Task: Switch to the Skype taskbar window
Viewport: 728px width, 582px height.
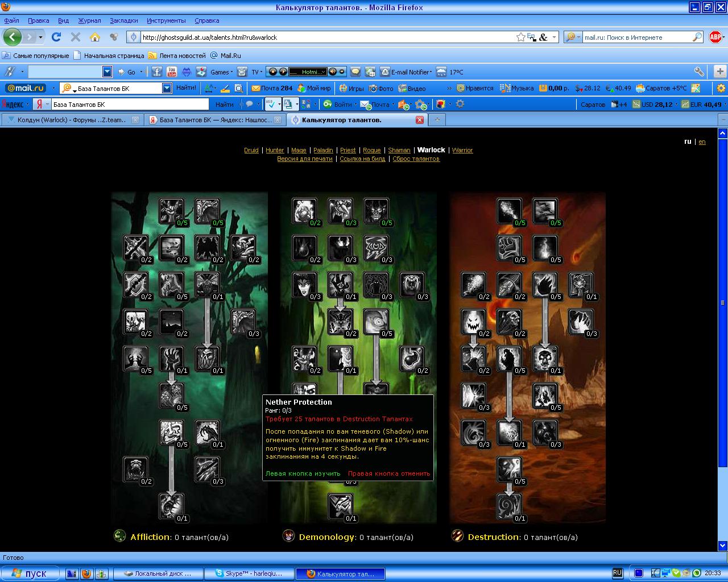Action: coord(249,573)
